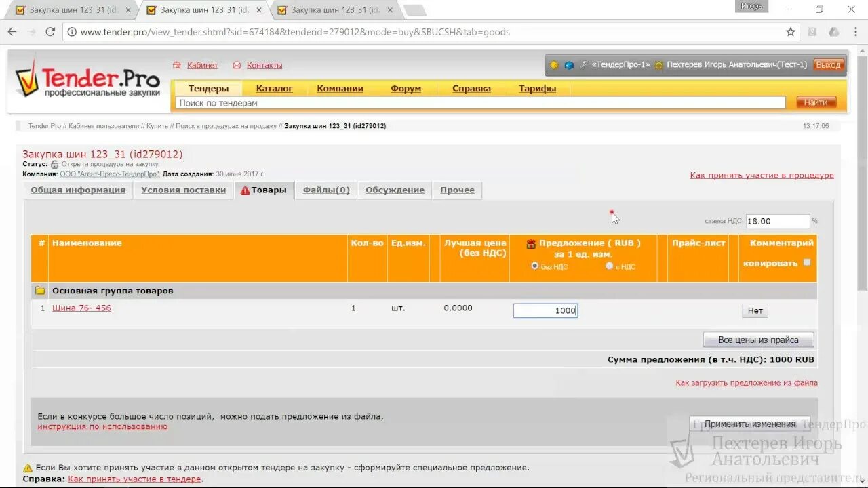Open Как принять участие в тендере link
This screenshot has height=488, width=868.
pyautogui.click(x=134, y=479)
